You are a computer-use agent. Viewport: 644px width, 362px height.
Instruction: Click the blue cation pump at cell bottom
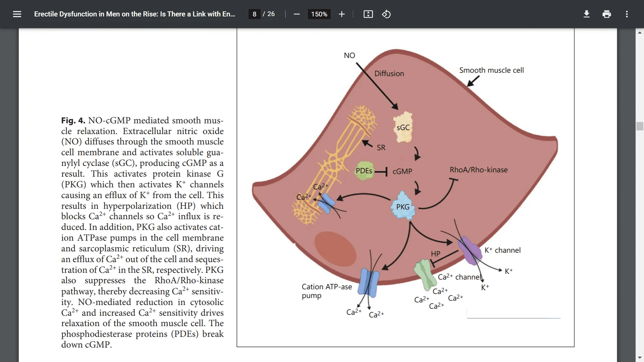tap(368, 283)
